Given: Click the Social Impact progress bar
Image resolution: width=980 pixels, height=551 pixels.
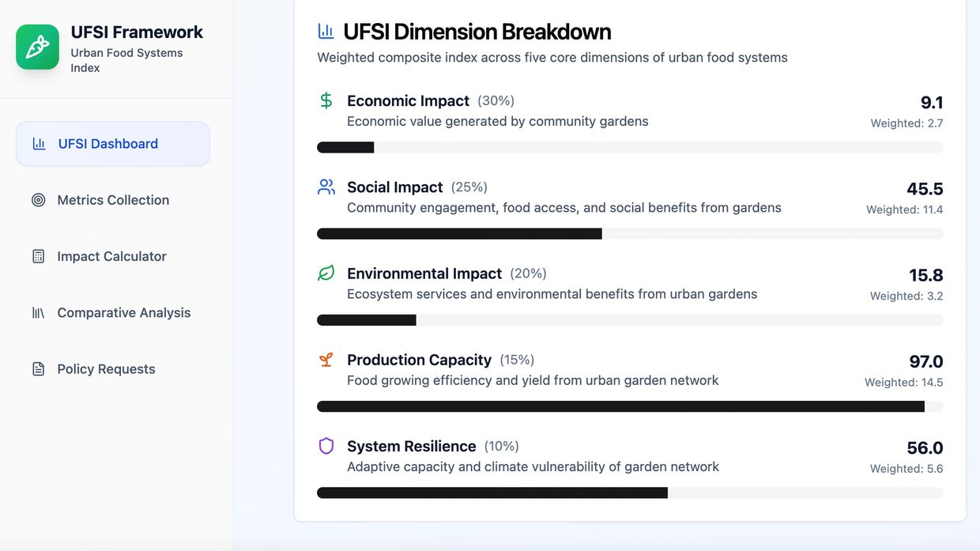Looking at the screenshot, I should coord(630,234).
